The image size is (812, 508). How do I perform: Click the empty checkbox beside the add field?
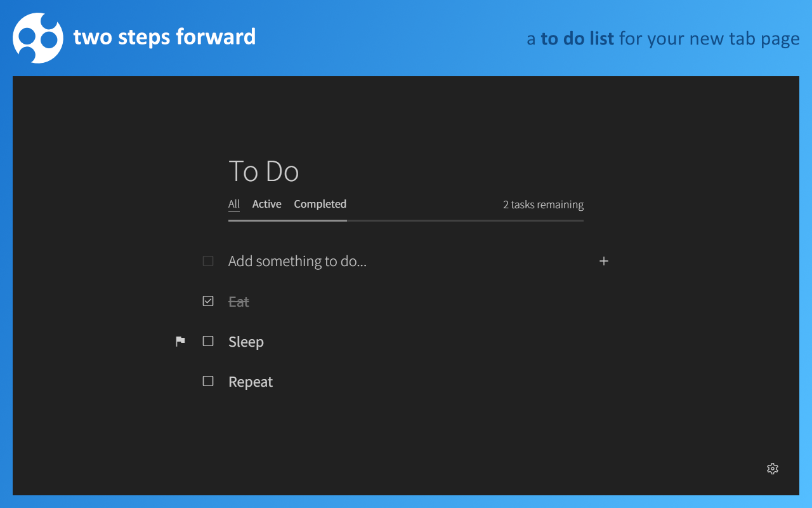click(207, 260)
